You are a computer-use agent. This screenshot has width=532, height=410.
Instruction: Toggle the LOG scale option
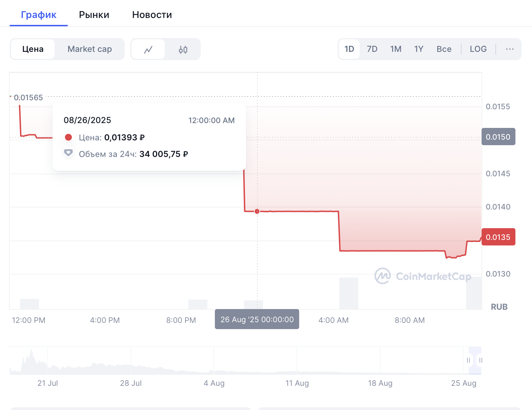(x=478, y=49)
